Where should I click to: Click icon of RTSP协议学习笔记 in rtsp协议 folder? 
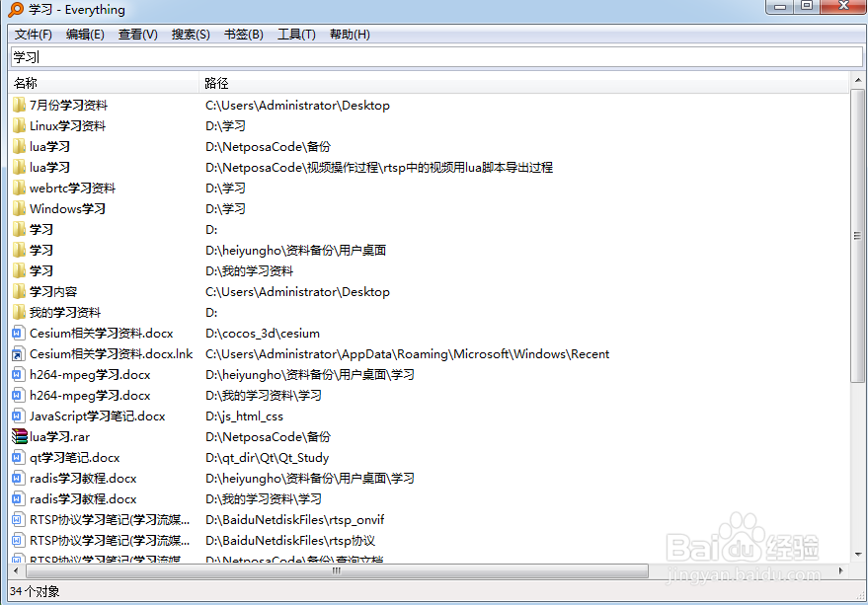(x=18, y=540)
